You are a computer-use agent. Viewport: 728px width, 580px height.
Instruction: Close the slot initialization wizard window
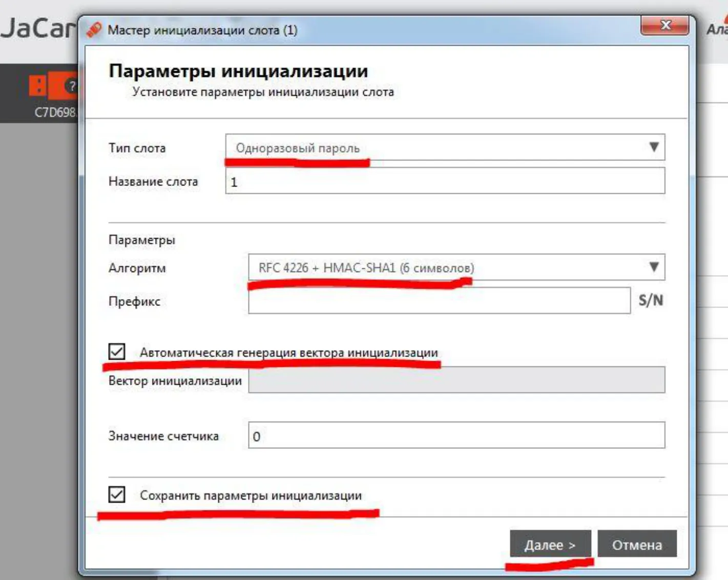point(665,25)
